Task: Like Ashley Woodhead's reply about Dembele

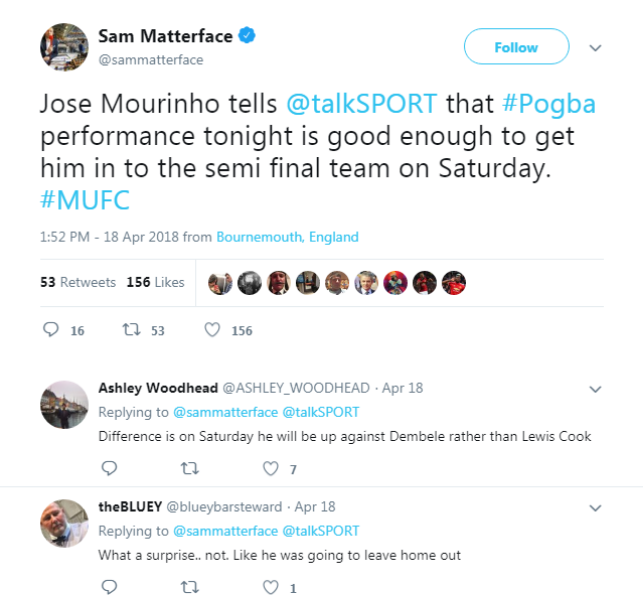Action: point(269,468)
